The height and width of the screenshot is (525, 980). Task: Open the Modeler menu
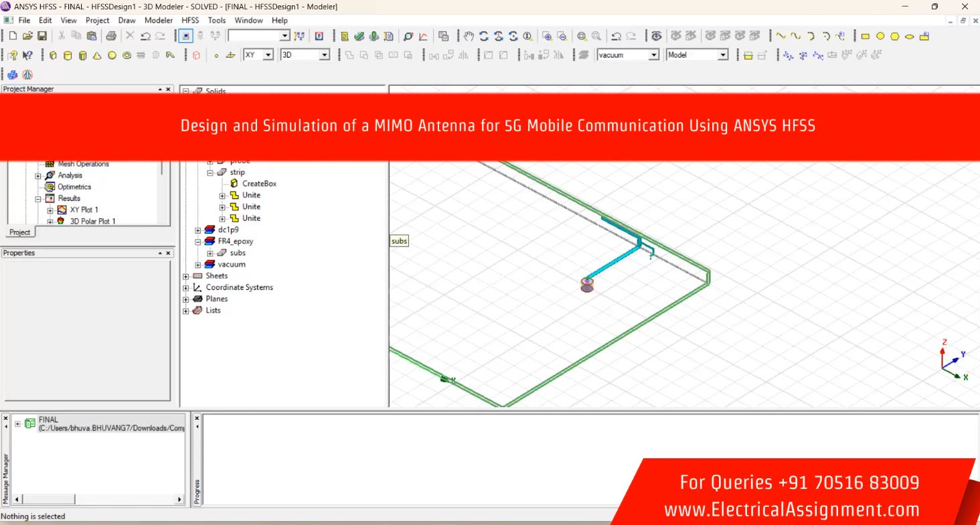159,20
